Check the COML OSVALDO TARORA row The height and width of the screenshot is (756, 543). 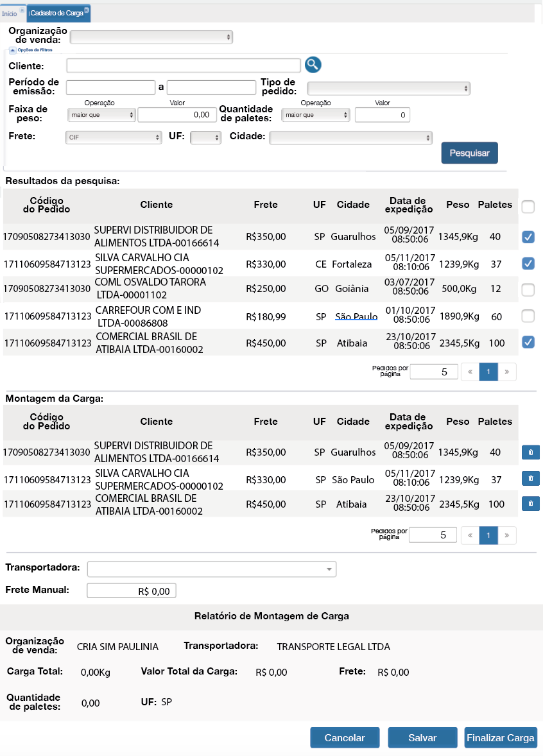point(528,290)
